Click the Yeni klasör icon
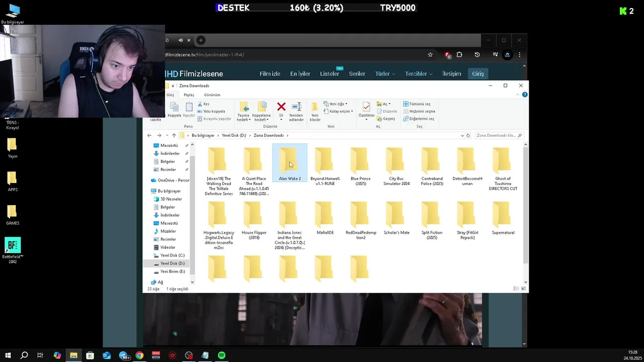The image size is (644, 362). 314,107
